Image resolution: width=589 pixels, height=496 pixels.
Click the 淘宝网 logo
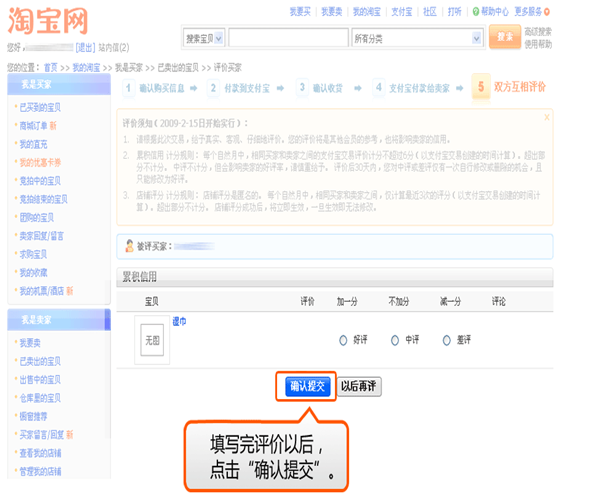(48, 21)
